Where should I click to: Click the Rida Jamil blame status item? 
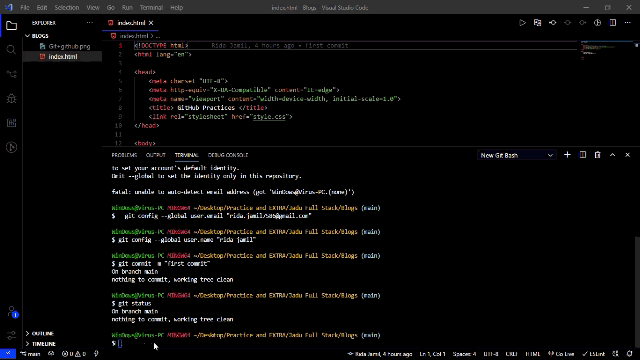[380, 354]
